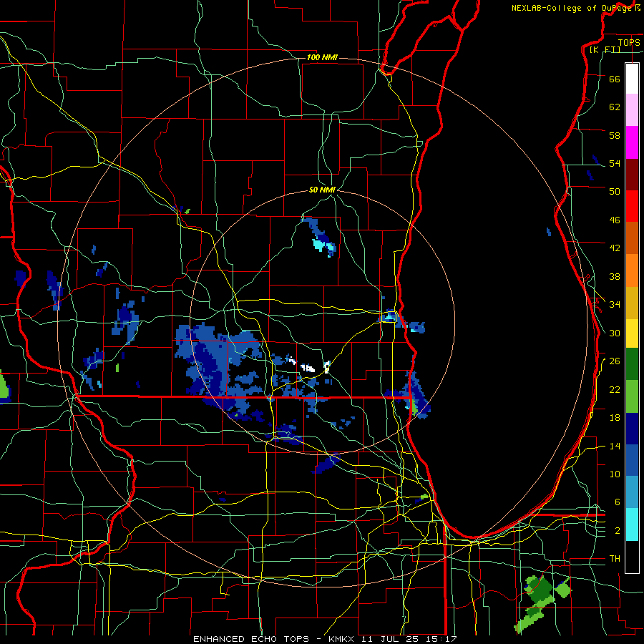Click the "TOPS" legend heading
The width and height of the screenshot is (644, 644).
[x=629, y=43]
